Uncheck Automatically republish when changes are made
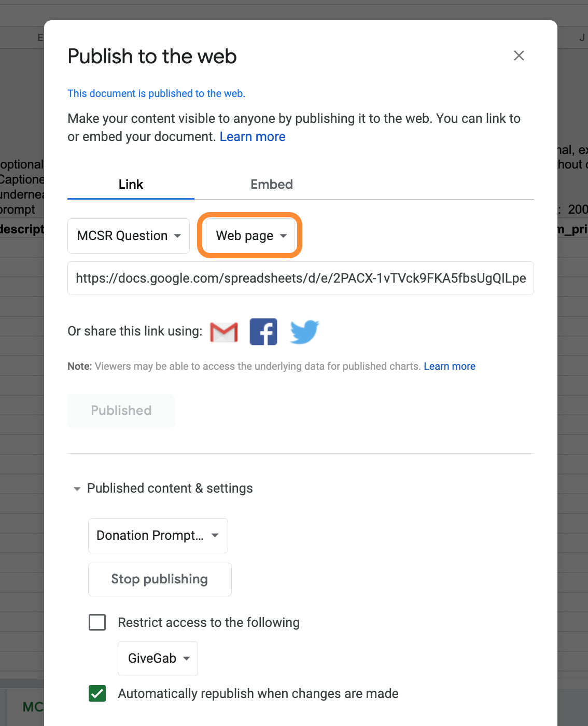Screen dimensions: 588x726 [x=97, y=693]
